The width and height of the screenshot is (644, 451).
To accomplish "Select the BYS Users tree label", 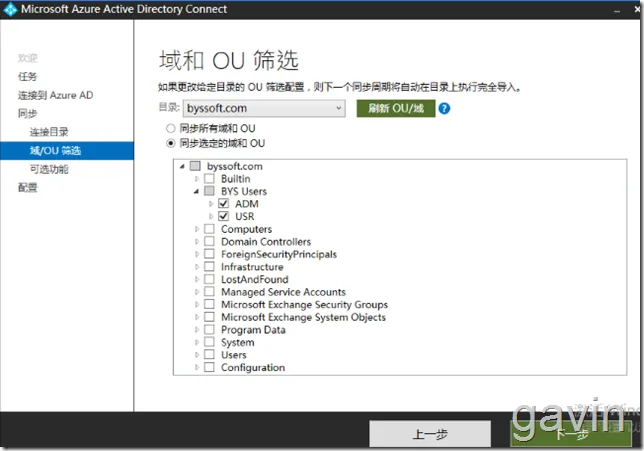I will [244, 191].
